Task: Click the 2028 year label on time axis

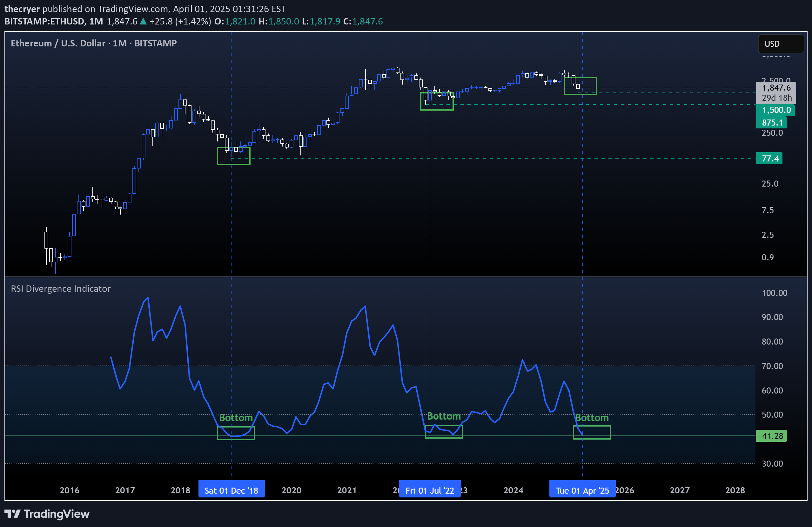Action: point(735,490)
